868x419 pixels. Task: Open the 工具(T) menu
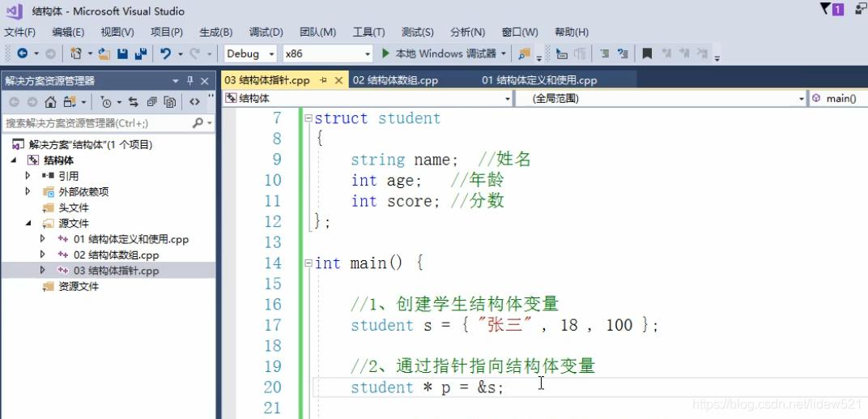coord(368,32)
